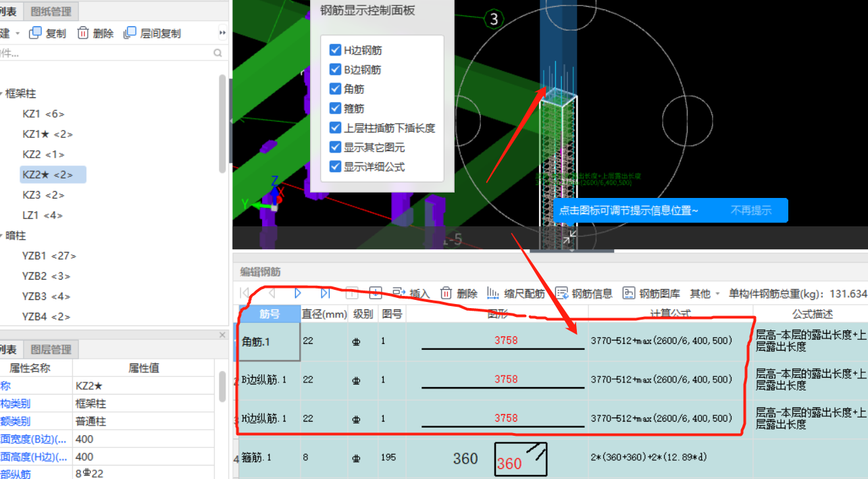Go to previous rebar record icon

(272, 293)
